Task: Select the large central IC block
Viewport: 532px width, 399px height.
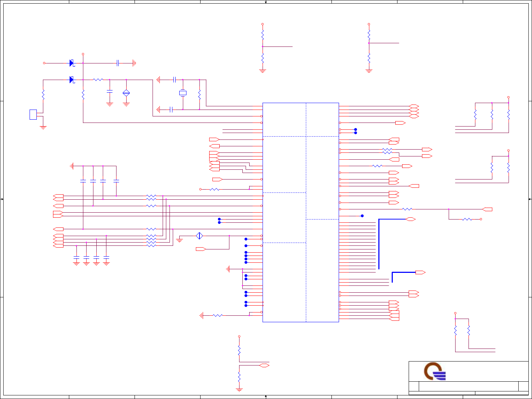Action: pos(301,212)
